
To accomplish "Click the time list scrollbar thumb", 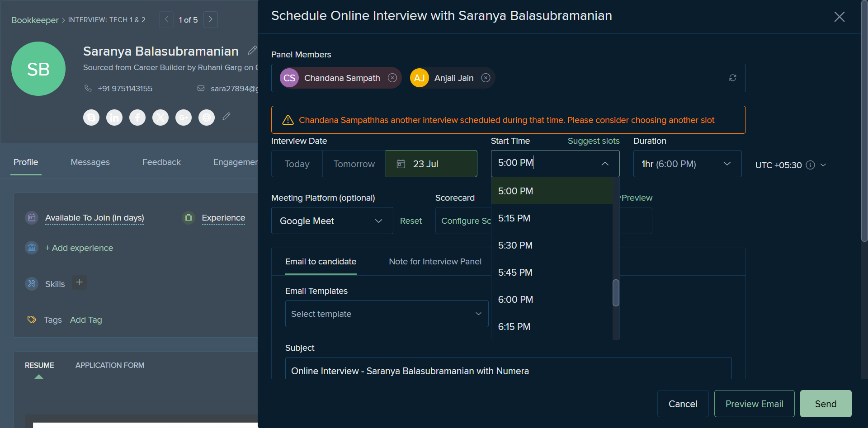I will (616, 293).
